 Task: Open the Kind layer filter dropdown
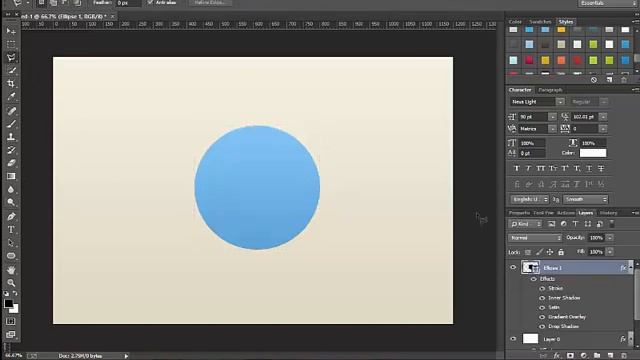[526, 224]
